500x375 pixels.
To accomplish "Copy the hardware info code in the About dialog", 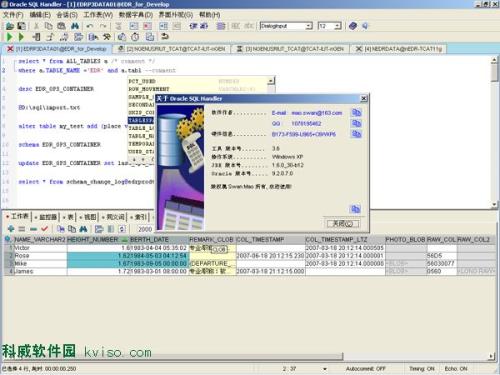I will coord(356,134).
